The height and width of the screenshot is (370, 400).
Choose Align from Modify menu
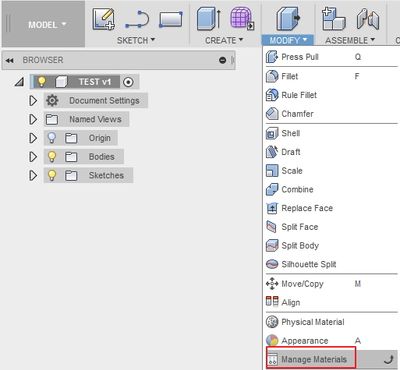[x=332, y=302]
